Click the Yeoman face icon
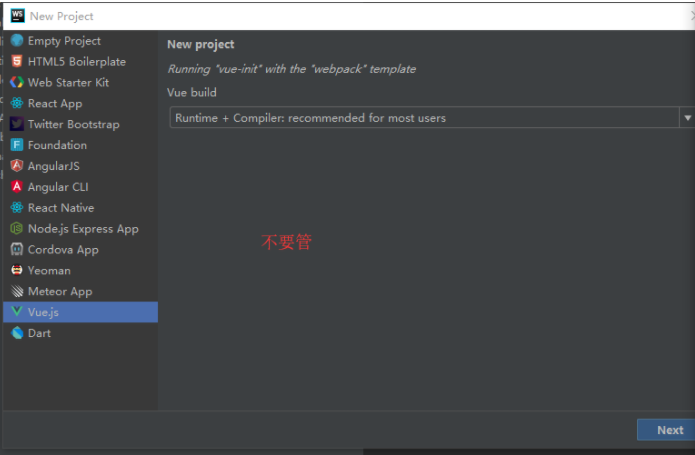This screenshot has width=695, height=455. tap(17, 270)
